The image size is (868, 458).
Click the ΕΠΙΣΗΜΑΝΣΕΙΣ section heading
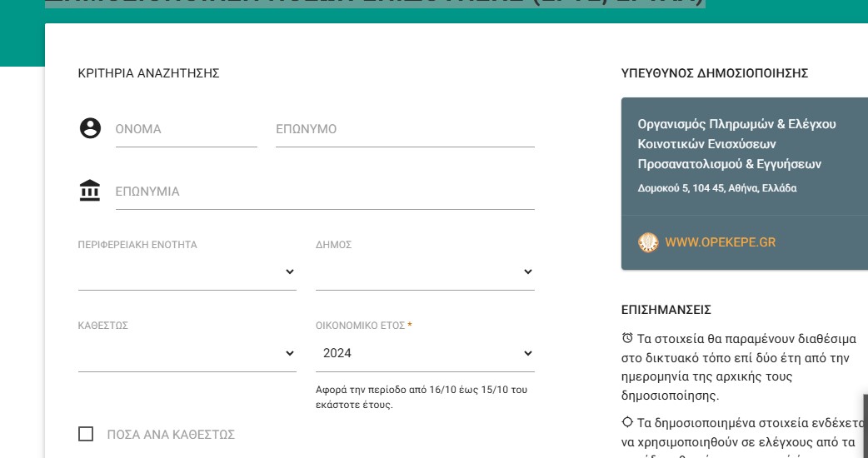pos(666,310)
